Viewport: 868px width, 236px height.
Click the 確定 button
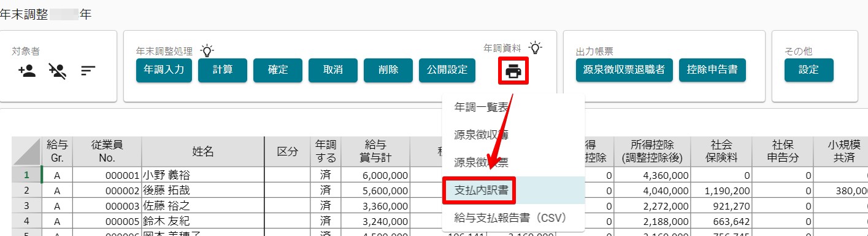coord(277,70)
